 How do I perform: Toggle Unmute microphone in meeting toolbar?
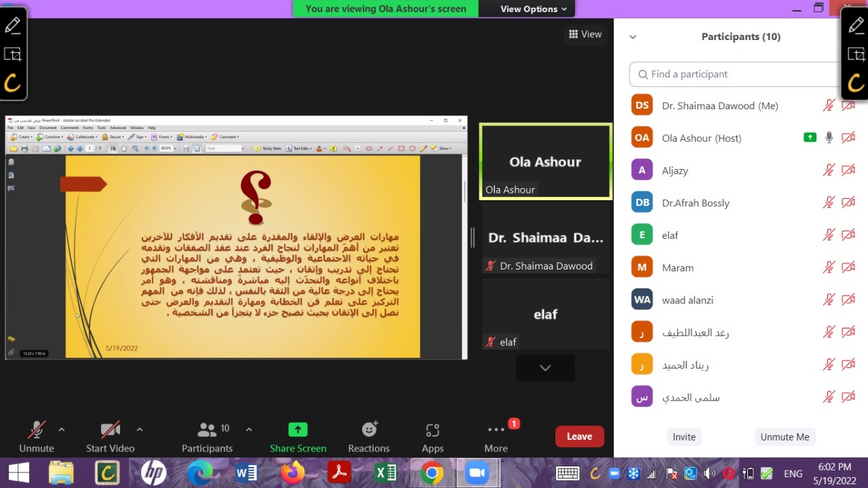[36, 430]
